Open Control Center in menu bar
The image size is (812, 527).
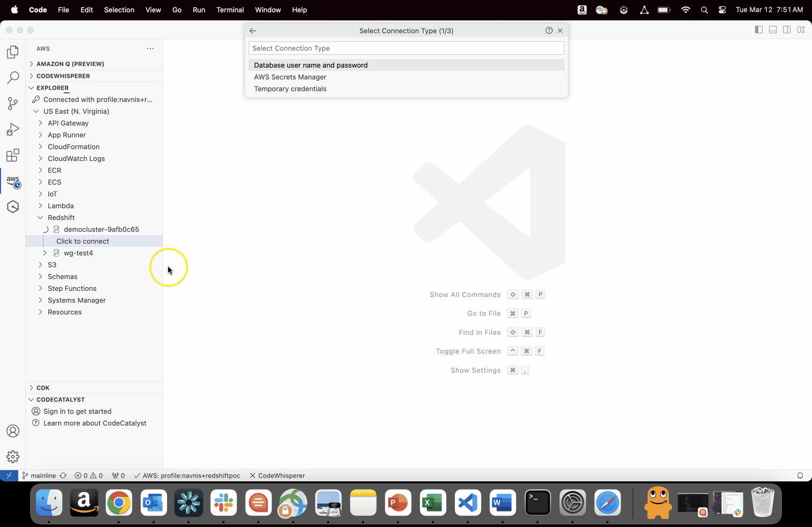tap(722, 10)
